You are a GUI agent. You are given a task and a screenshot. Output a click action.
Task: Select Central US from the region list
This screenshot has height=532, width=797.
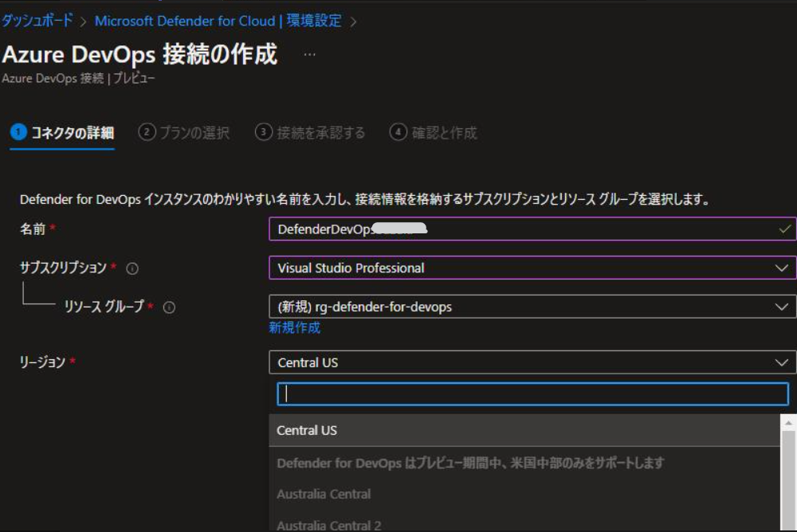coord(524,430)
